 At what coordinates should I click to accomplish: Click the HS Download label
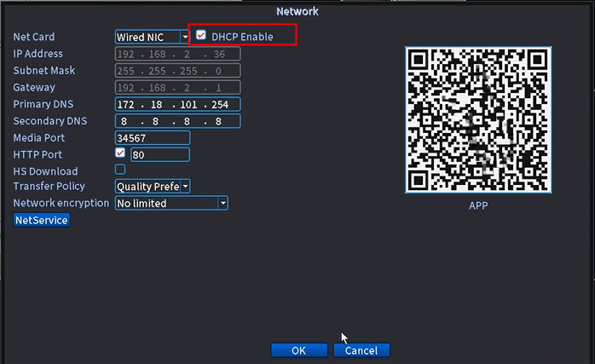pos(45,171)
